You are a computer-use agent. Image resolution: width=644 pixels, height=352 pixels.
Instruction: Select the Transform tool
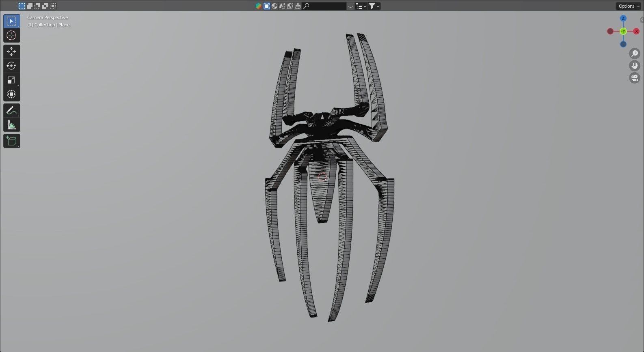click(x=11, y=94)
